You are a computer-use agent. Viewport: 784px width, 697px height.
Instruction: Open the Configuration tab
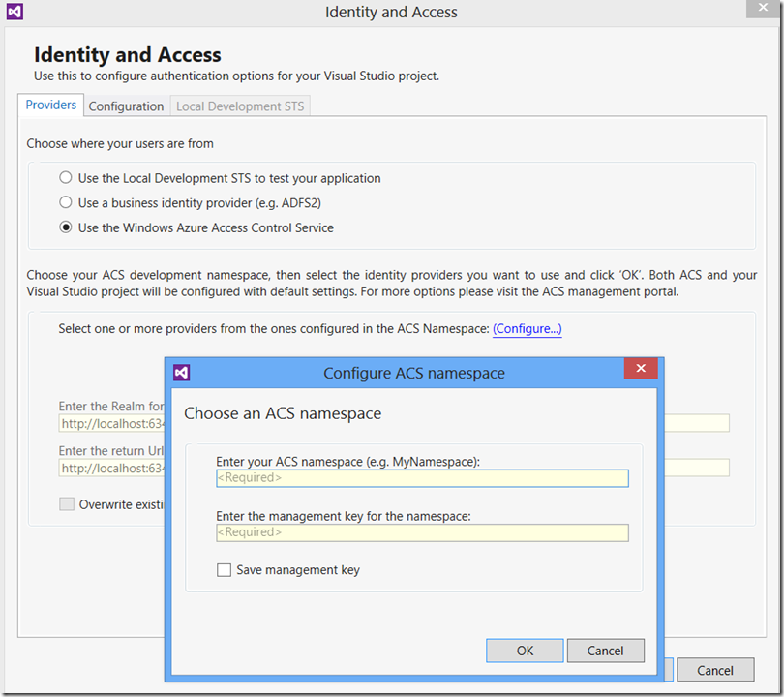coord(127,106)
